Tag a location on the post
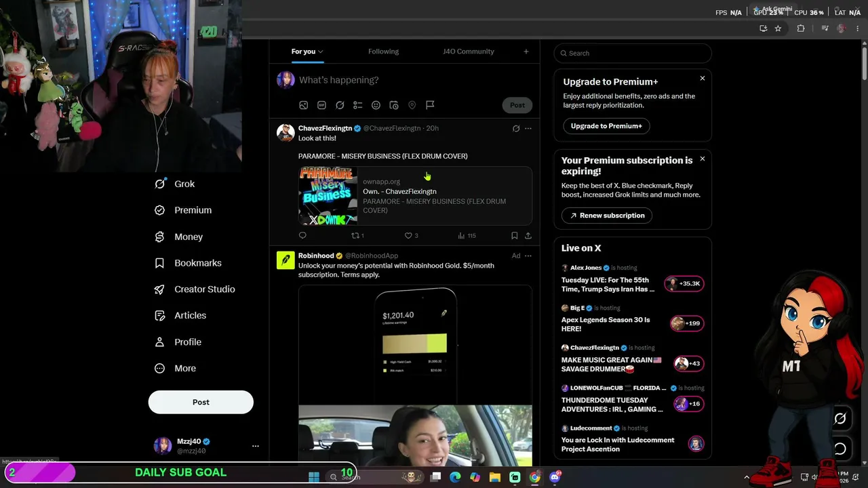The height and width of the screenshot is (488, 868). [x=412, y=105]
